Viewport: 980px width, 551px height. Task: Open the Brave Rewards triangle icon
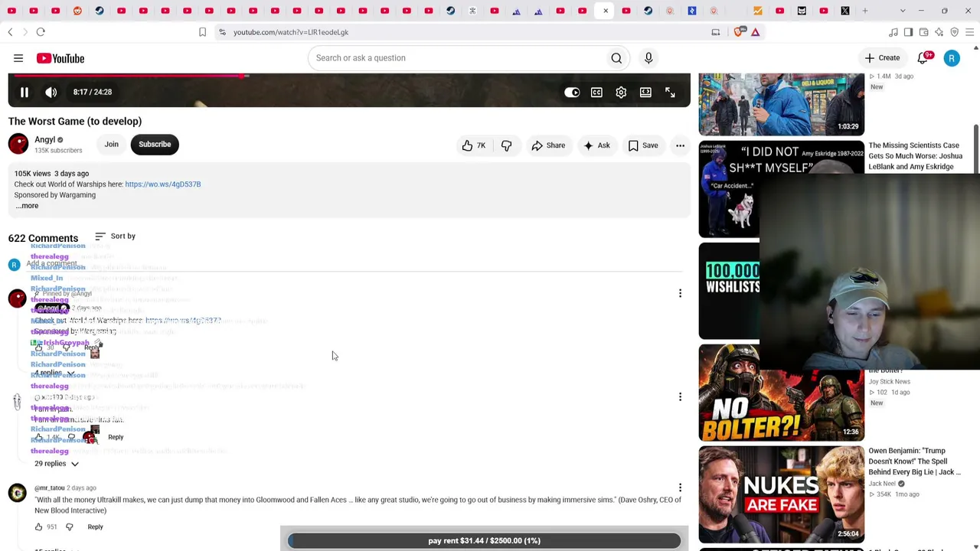pos(755,32)
